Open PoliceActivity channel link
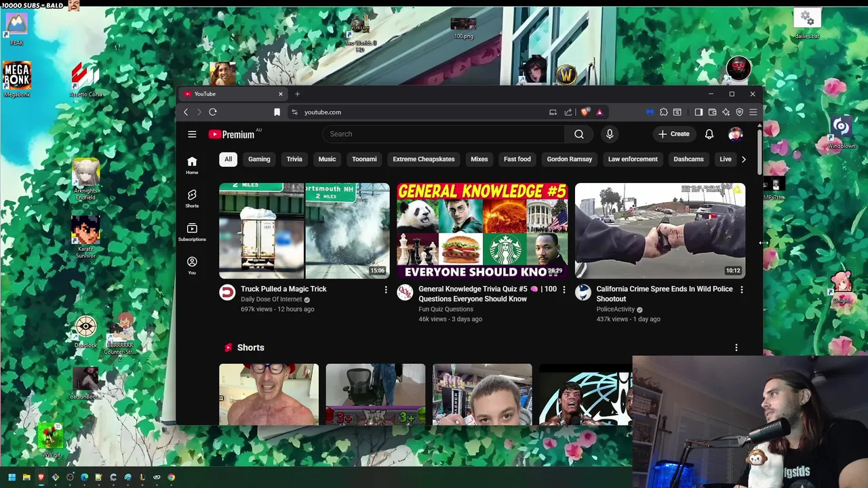The height and width of the screenshot is (488, 868). [x=616, y=309]
